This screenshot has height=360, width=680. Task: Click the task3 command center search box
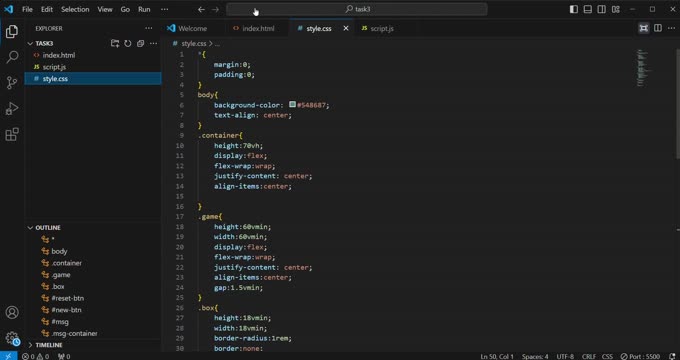click(x=357, y=9)
